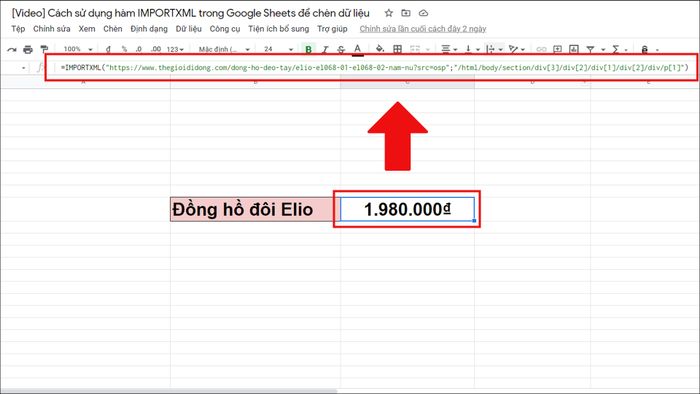This screenshot has height=394, width=700.
Task: Expand the 123 number format dropdown
Action: tap(175, 49)
